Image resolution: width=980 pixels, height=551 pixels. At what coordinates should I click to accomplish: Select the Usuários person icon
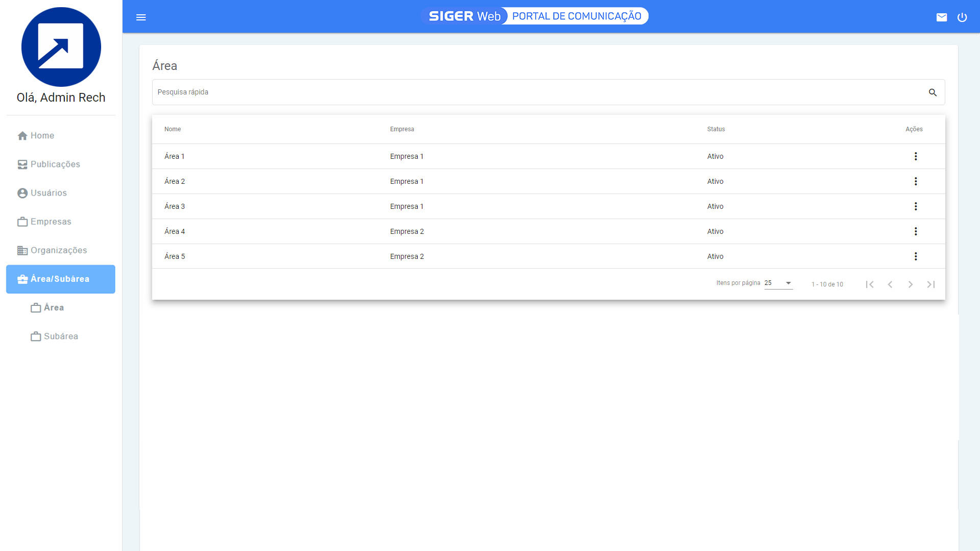tap(22, 193)
